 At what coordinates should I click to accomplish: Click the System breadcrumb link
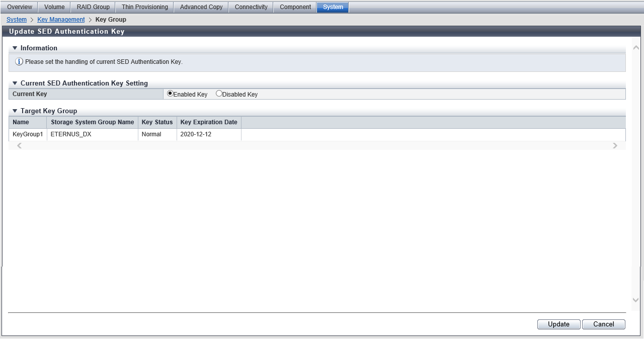[17, 20]
